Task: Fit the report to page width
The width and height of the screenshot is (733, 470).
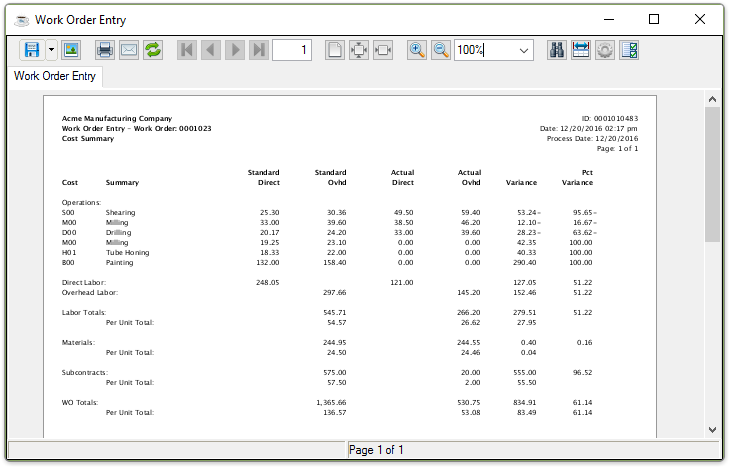Action: pyautogui.click(x=383, y=50)
